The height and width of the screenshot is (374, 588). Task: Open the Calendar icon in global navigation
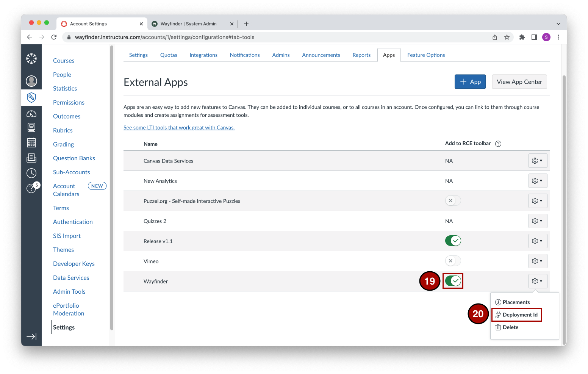31,142
